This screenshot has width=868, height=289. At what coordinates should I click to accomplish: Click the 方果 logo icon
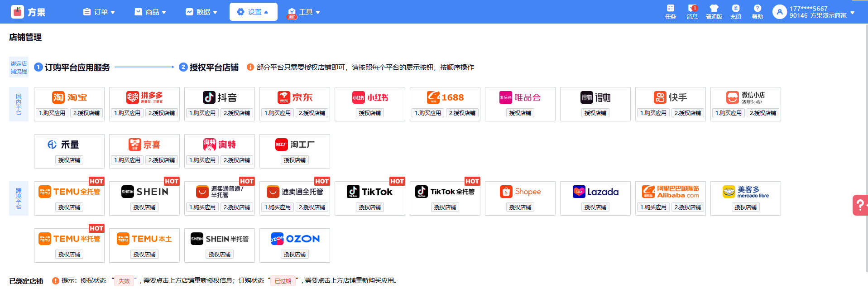[x=18, y=12]
